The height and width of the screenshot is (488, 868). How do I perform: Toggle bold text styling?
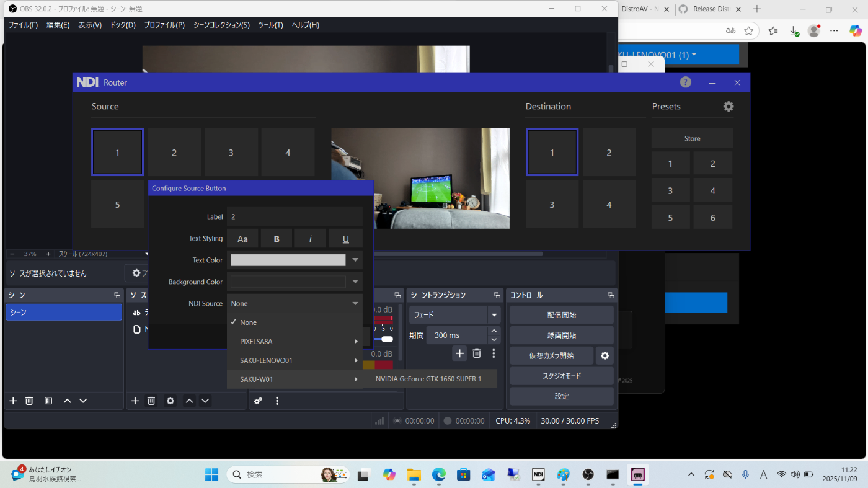tap(277, 239)
